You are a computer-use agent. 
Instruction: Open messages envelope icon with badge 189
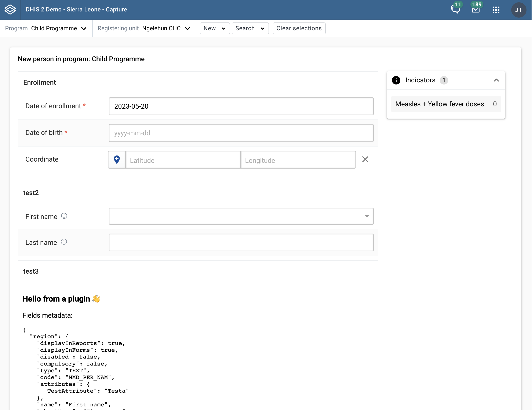tap(475, 10)
